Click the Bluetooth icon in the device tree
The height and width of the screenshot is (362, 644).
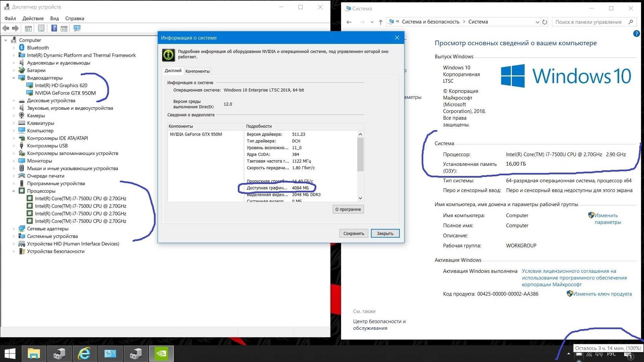click(x=22, y=48)
